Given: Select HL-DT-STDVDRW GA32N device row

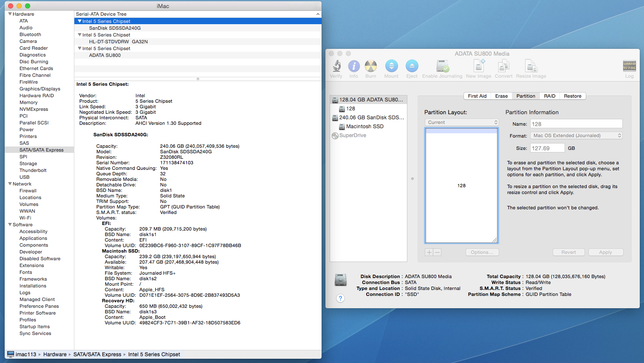Looking at the screenshot, I should click(x=198, y=42).
